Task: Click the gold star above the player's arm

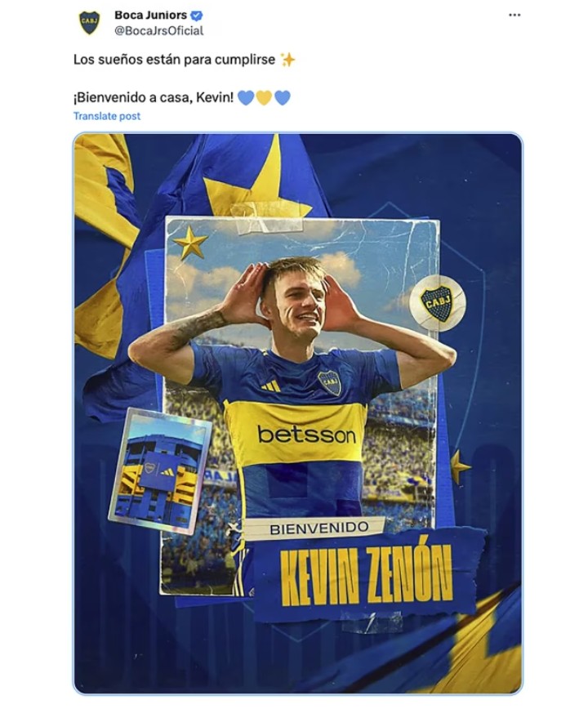Action: (x=189, y=243)
